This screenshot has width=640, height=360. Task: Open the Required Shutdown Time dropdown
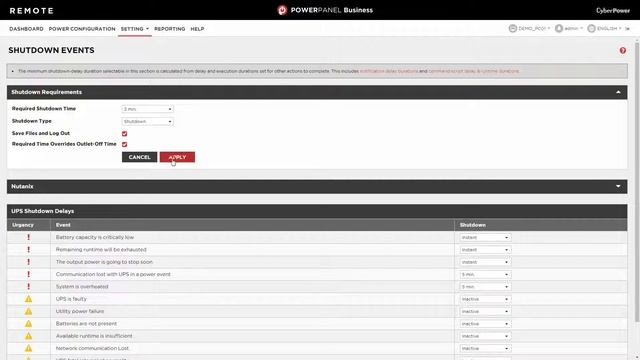coord(147,109)
